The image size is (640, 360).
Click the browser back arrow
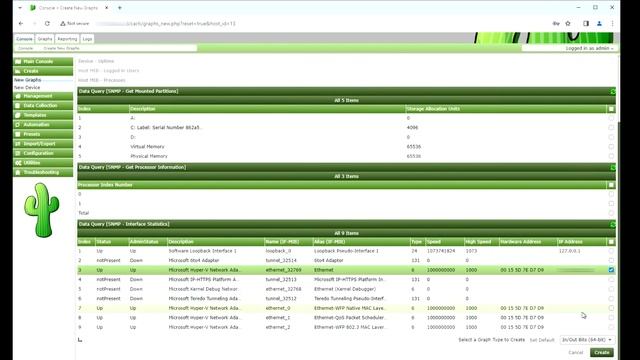click(x=21, y=24)
